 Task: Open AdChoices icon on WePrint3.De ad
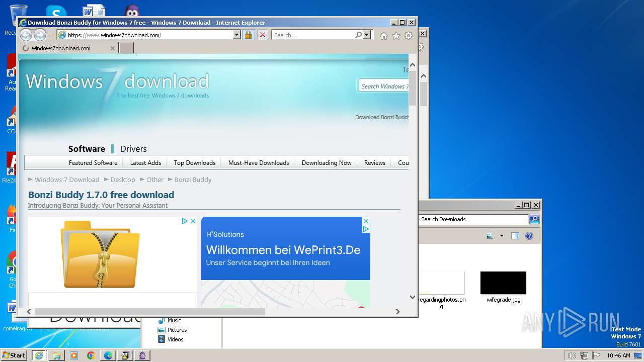point(366,229)
